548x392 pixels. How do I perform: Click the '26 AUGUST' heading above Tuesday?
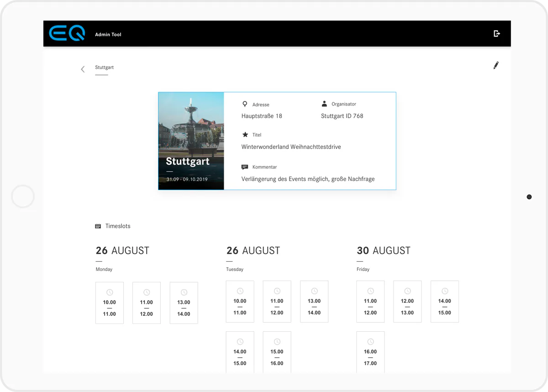[x=253, y=250]
